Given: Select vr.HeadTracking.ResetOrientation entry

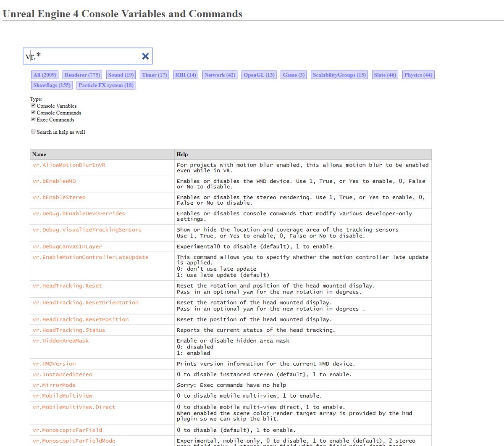Looking at the screenshot, I should [85, 302].
